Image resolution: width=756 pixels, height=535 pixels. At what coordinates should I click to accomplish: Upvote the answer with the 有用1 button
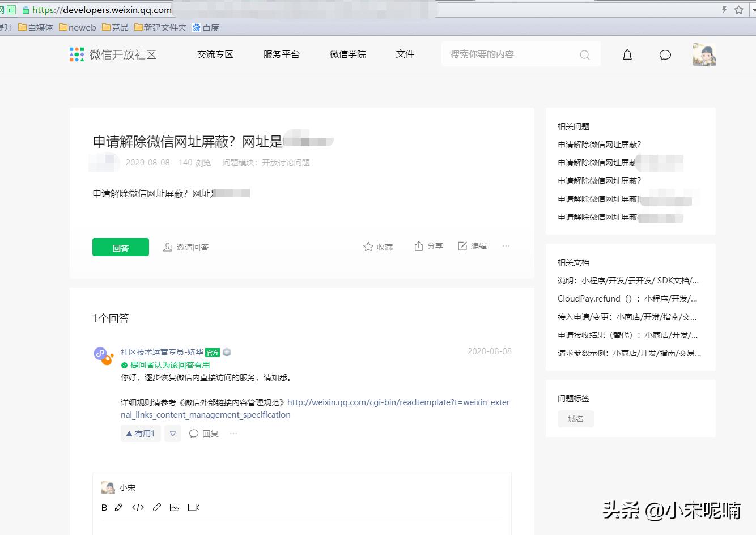pos(140,433)
